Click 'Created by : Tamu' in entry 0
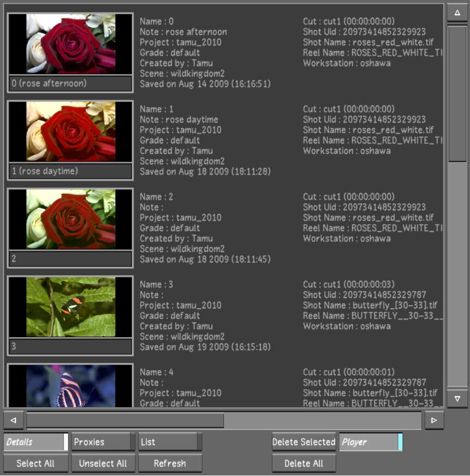The image size is (470, 476). coord(176,63)
